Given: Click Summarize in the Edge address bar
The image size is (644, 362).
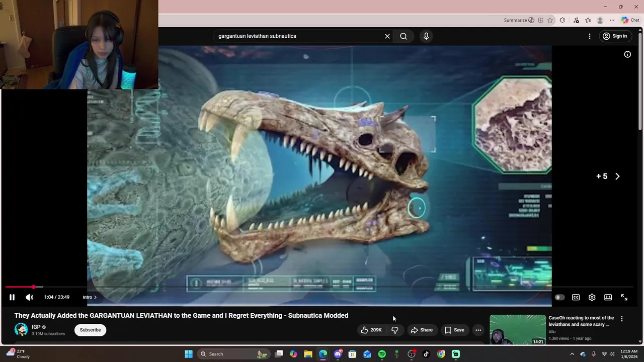Looking at the screenshot, I should click(519, 20).
